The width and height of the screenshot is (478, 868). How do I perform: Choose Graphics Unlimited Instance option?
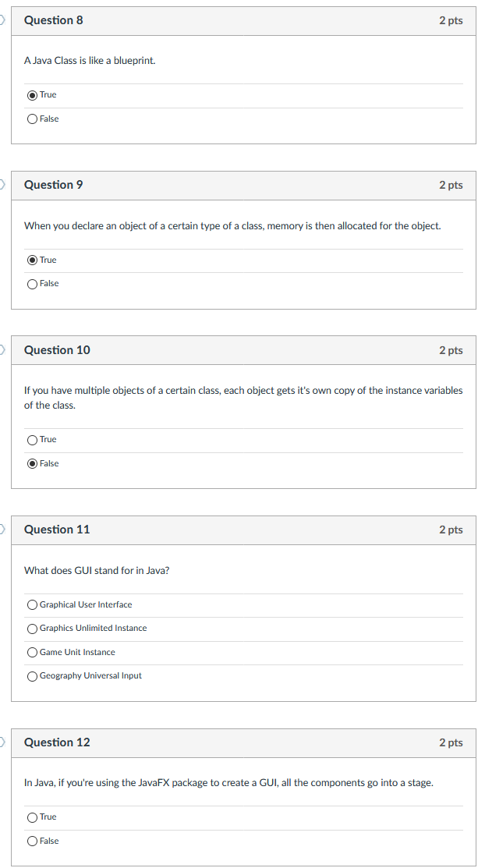click(32, 628)
